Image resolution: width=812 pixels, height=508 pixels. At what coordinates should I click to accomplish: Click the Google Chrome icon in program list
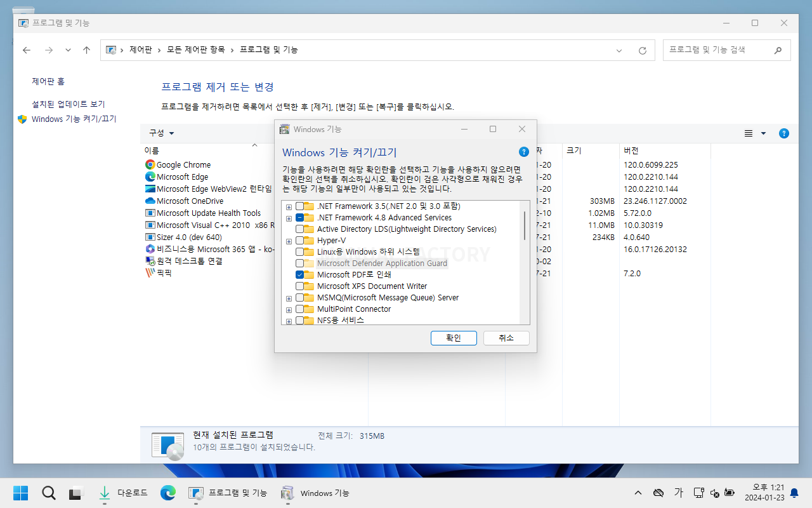tap(150, 164)
